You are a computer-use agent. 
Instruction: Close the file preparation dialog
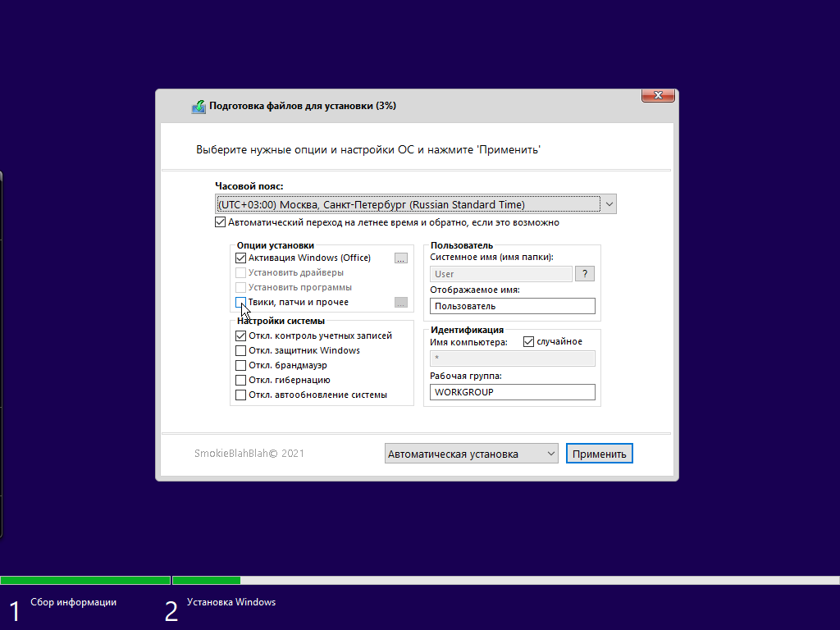point(658,95)
